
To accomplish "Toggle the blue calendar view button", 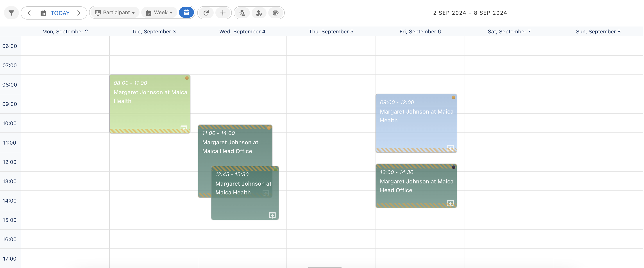I will click(x=186, y=13).
